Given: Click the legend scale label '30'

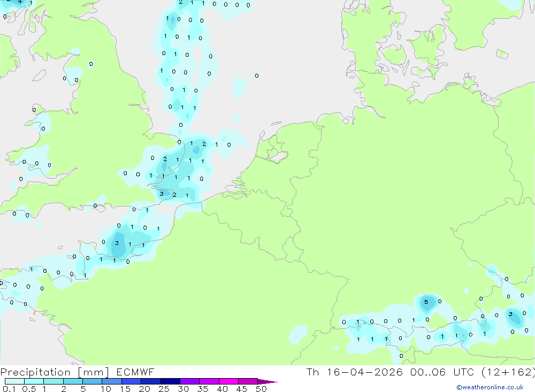Looking at the screenshot, I should pyautogui.click(x=183, y=389).
